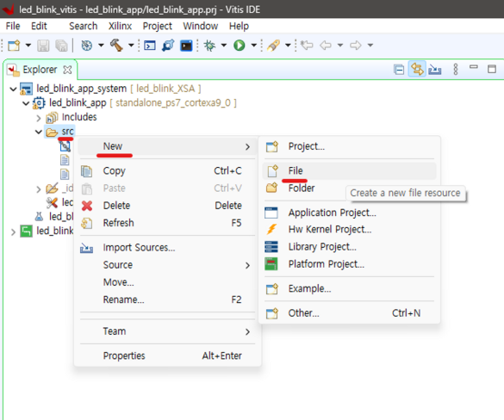Click the Save All toolbar icon
This screenshot has height=420, width=504.
pyautogui.click(x=61, y=46)
